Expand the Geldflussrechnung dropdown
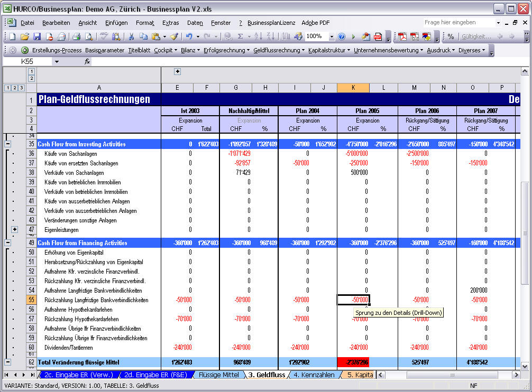 tap(279, 50)
